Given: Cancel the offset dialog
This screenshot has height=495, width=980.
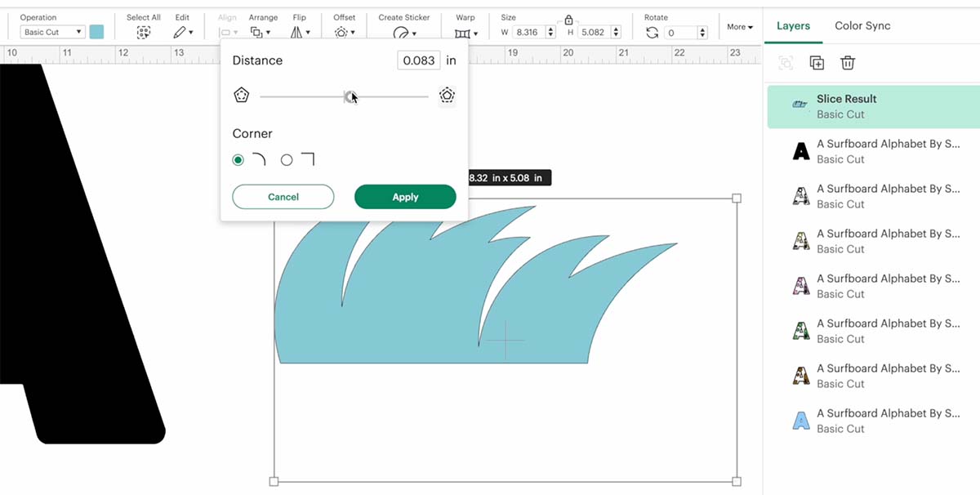Looking at the screenshot, I should (x=283, y=197).
